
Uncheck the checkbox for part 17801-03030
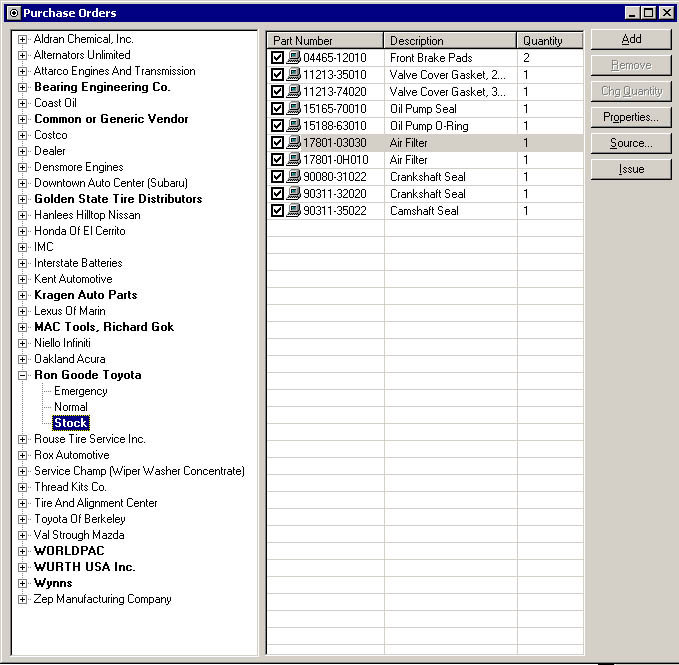[x=277, y=142]
